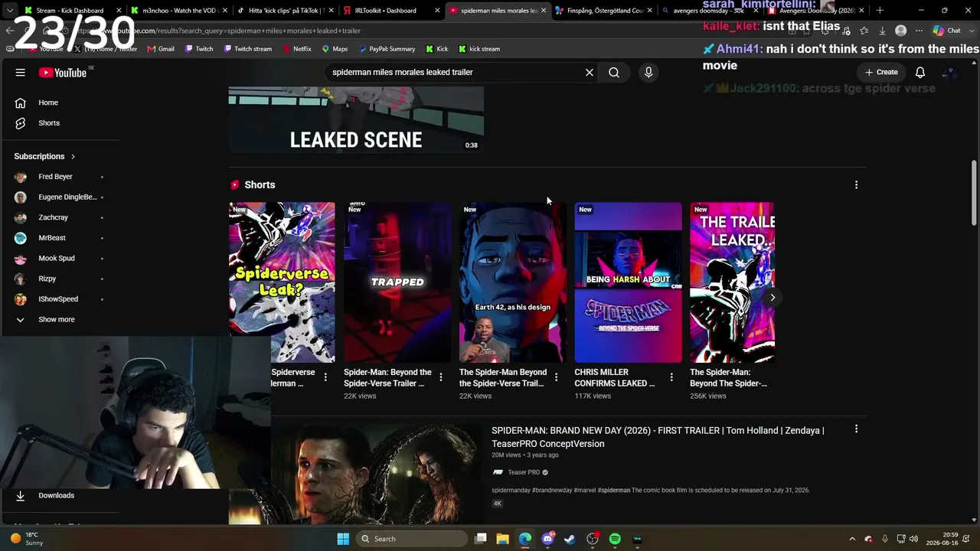Click the Windows taskbar Search box
Screen dimensions: 980x551
[411, 539]
